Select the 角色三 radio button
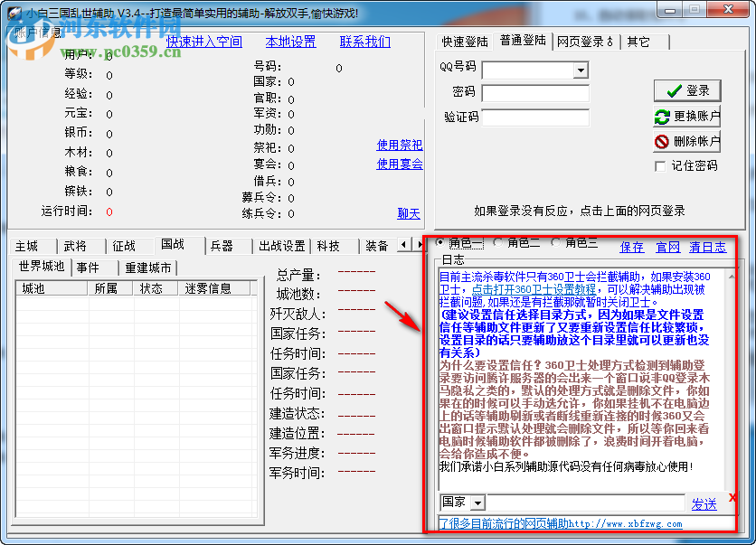The height and width of the screenshot is (545, 756). tap(556, 242)
